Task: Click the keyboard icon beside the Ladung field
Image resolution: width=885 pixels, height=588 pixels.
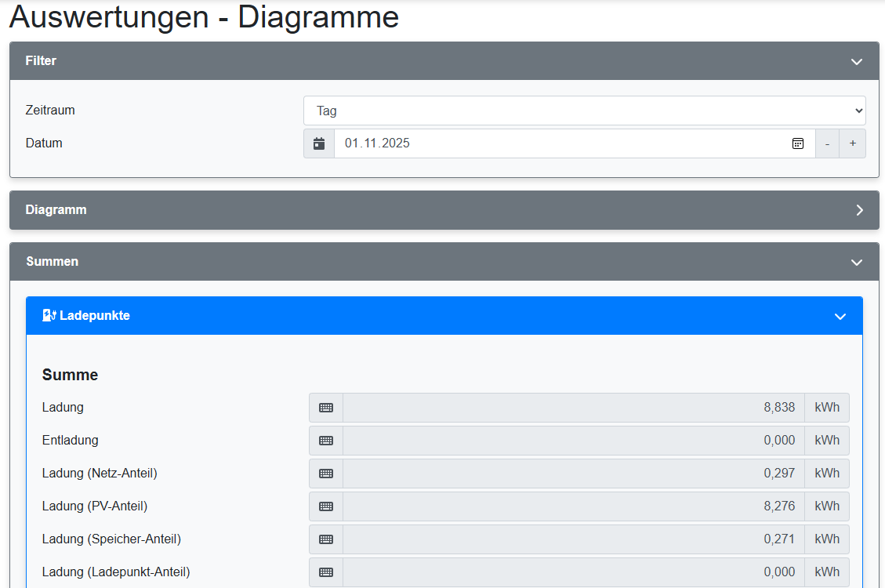Action: 325,407
